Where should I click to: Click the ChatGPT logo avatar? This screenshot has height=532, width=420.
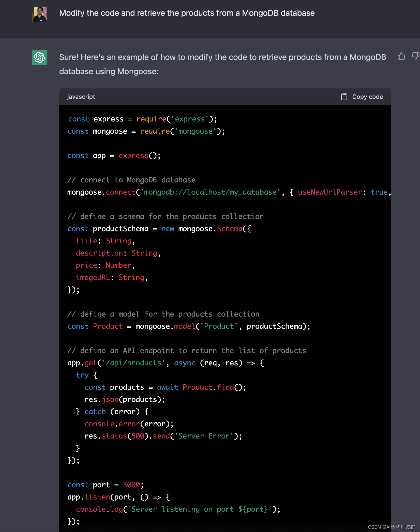(x=39, y=57)
